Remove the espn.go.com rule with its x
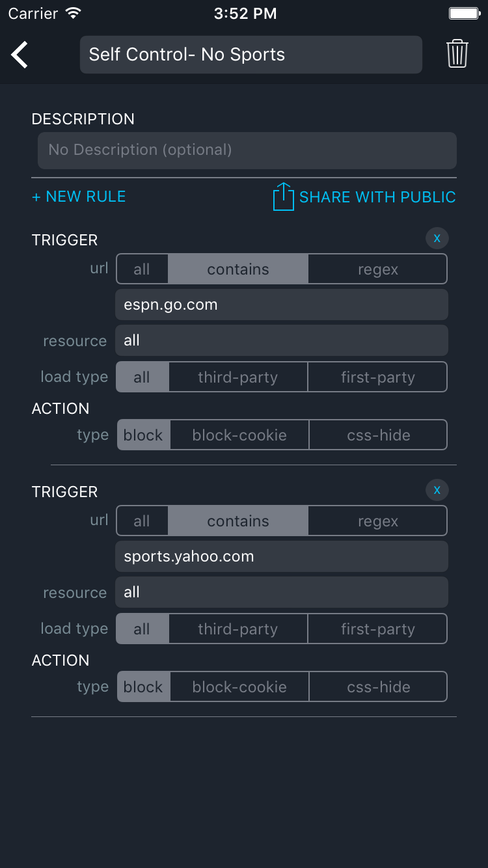 pos(437,238)
